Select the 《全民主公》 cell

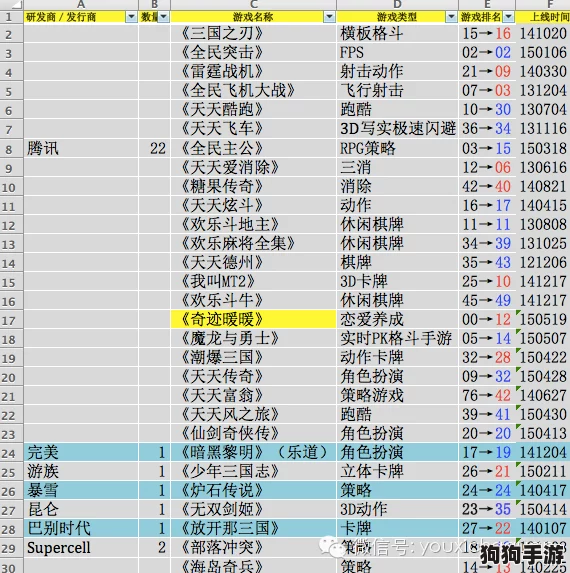pyautogui.click(x=254, y=149)
